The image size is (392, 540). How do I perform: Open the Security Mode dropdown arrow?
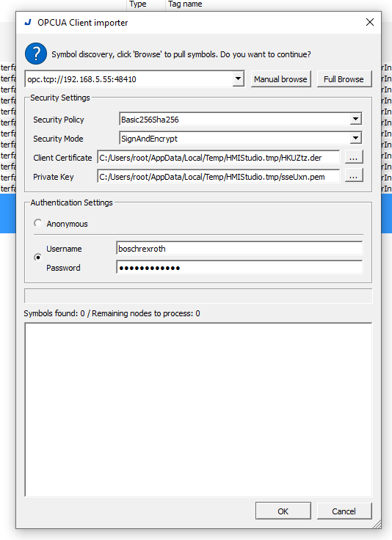click(355, 138)
